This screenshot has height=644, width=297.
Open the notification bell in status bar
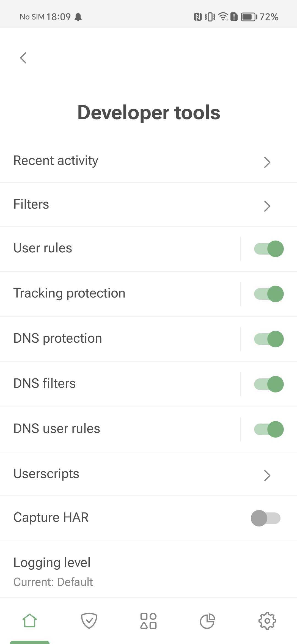click(78, 17)
